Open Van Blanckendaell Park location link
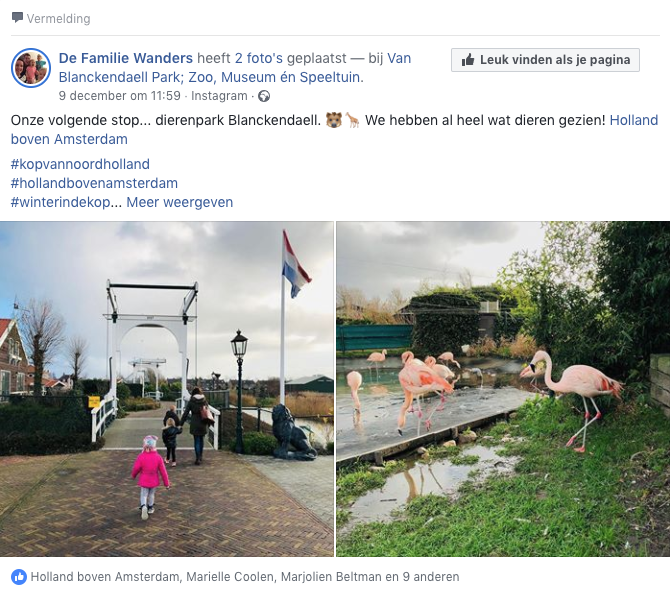 pos(235,68)
